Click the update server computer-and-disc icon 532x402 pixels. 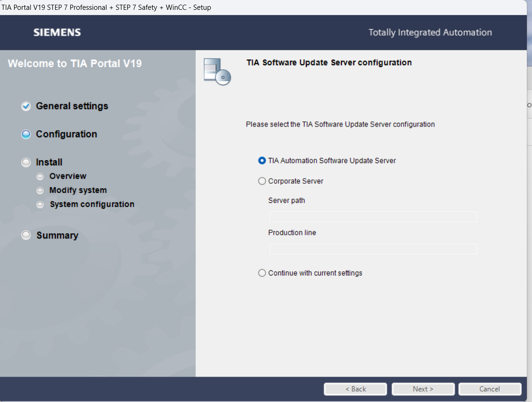[x=217, y=72]
